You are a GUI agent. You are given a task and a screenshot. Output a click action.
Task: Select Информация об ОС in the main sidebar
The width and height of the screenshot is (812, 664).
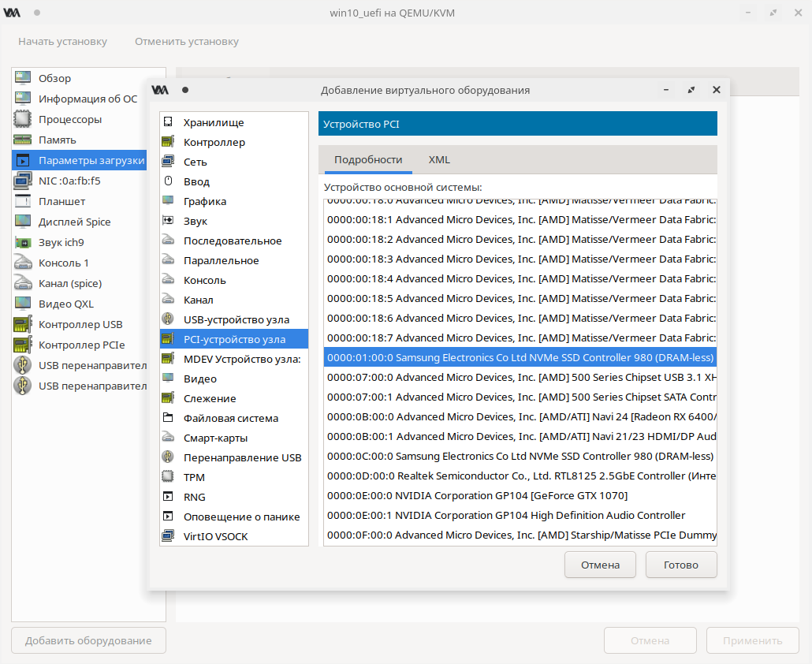click(x=79, y=99)
